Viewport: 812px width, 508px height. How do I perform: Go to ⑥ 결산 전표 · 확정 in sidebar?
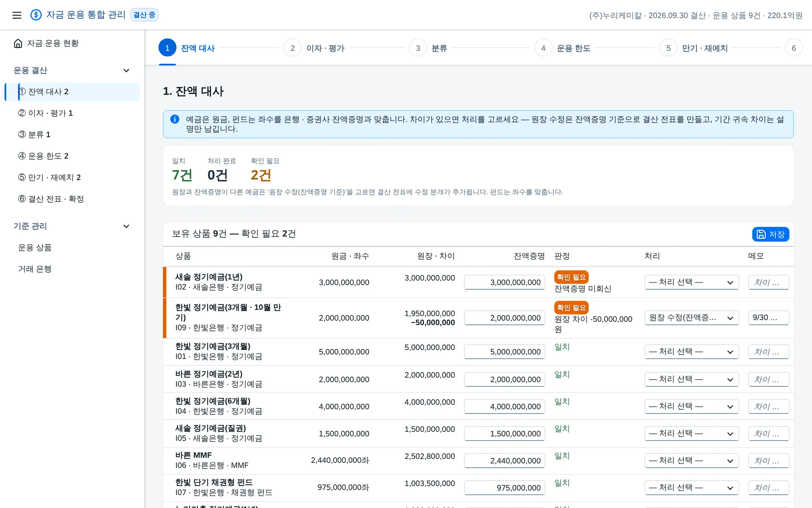(72, 199)
